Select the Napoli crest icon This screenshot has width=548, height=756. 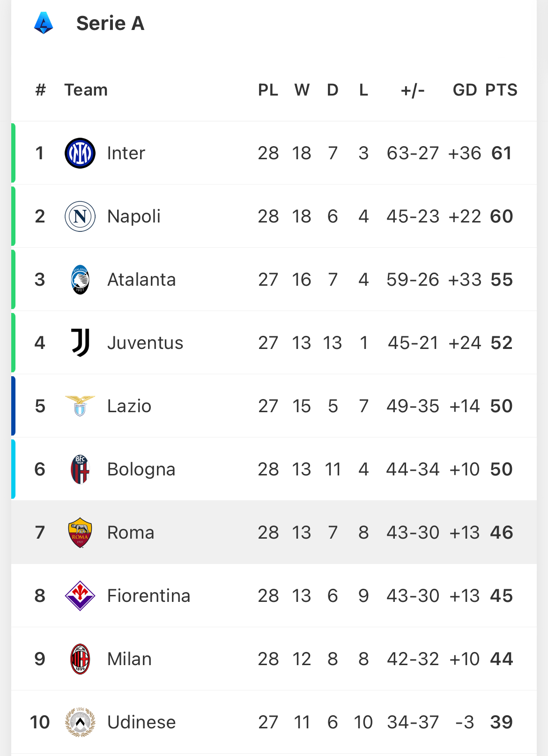(80, 216)
